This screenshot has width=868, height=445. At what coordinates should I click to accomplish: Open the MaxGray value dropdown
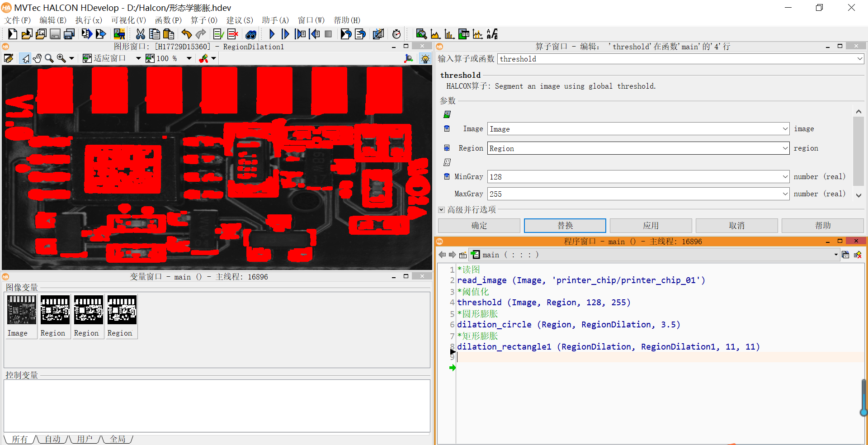[785, 194]
